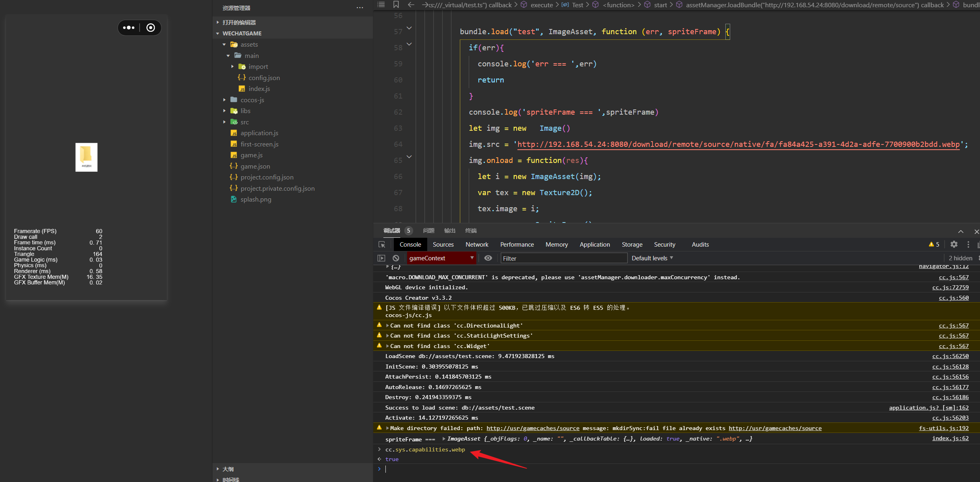Open the DevTools three-dot more menu
980x482 pixels.
pos(968,244)
